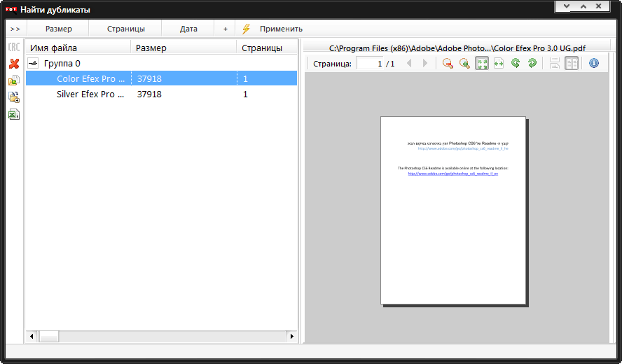Close the Найти дубликаты window
Viewport: 622px width, 364px height.
pyautogui.click(x=599, y=6)
